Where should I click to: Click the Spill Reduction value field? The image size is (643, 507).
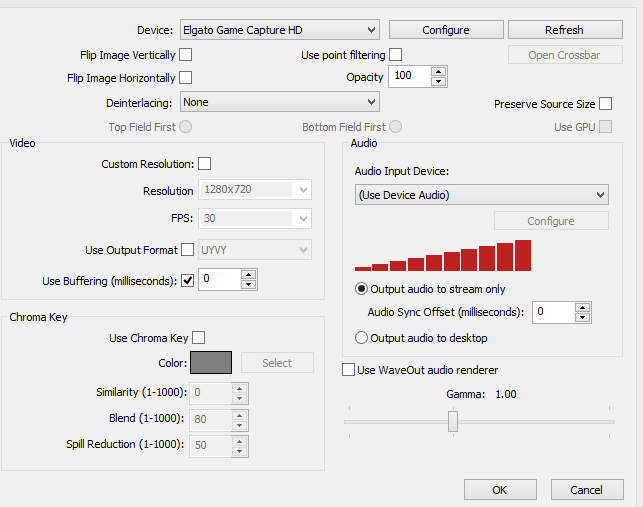click(210, 446)
